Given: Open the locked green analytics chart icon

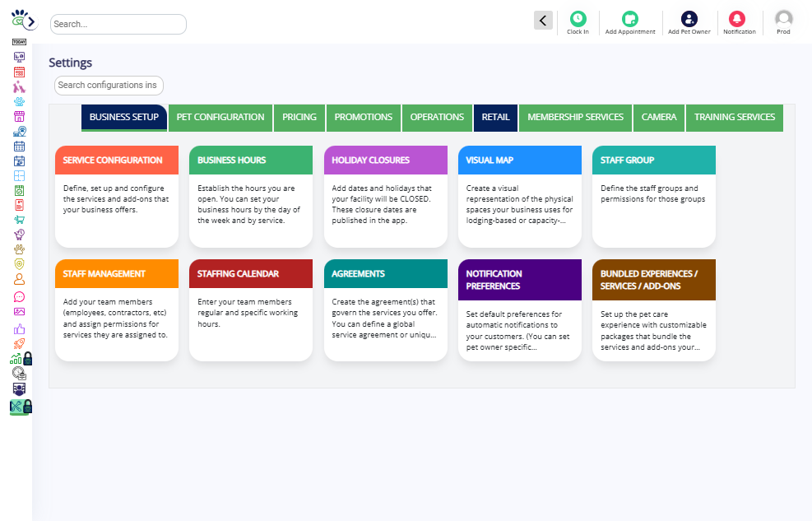Looking at the screenshot, I should click(x=21, y=358).
